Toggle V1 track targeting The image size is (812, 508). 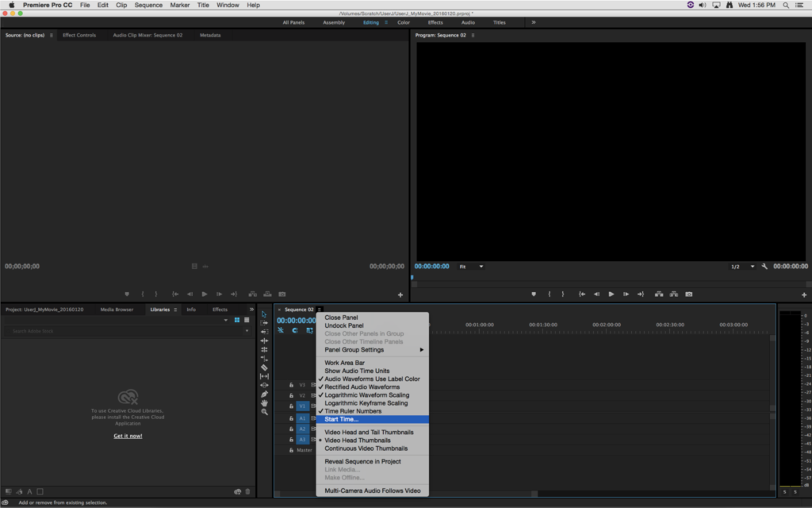(302, 406)
